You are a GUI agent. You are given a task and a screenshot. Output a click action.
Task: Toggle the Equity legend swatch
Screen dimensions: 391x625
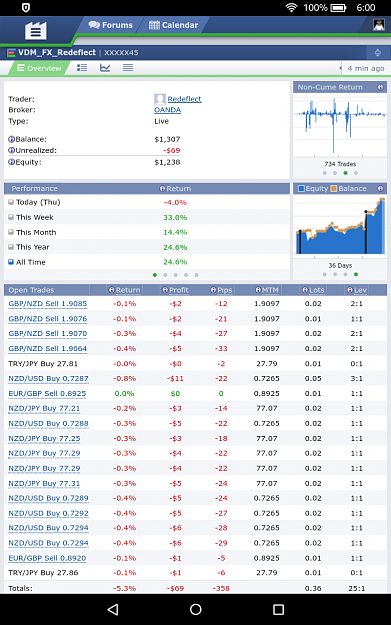pyautogui.click(x=301, y=189)
